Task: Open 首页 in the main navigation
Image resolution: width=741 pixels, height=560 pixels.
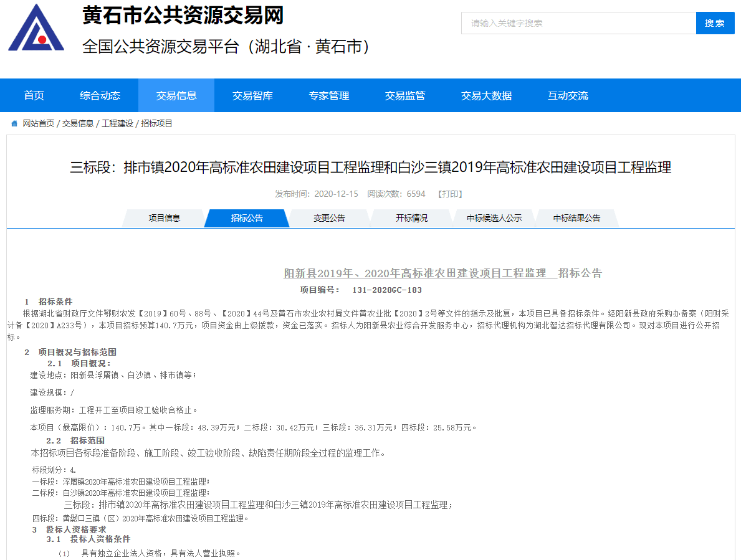Action: [x=34, y=95]
